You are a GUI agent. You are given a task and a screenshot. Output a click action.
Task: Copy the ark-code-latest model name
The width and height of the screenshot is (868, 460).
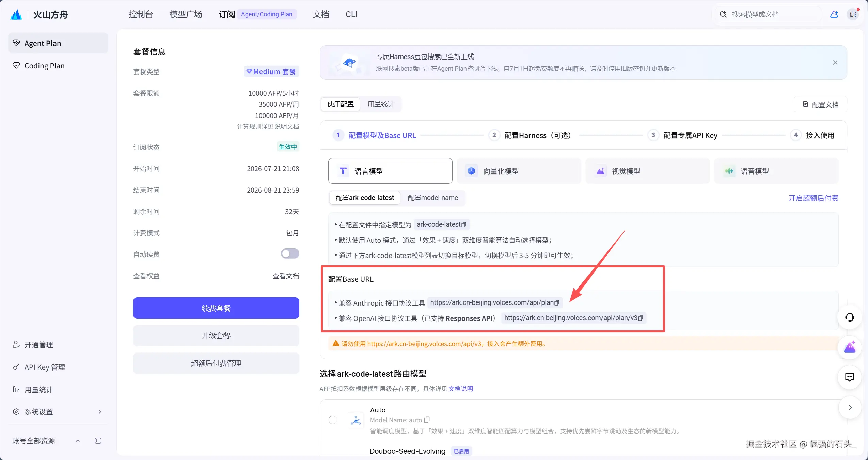[463, 225]
